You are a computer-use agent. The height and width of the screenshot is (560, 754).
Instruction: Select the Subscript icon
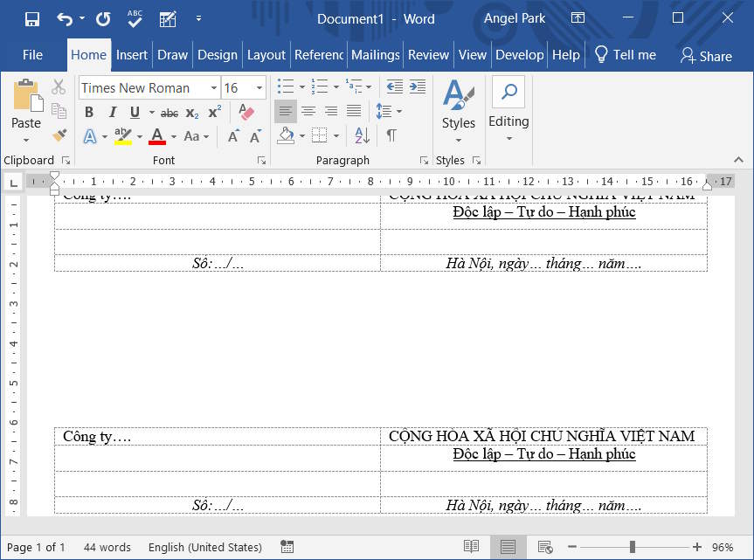pos(190,112)
